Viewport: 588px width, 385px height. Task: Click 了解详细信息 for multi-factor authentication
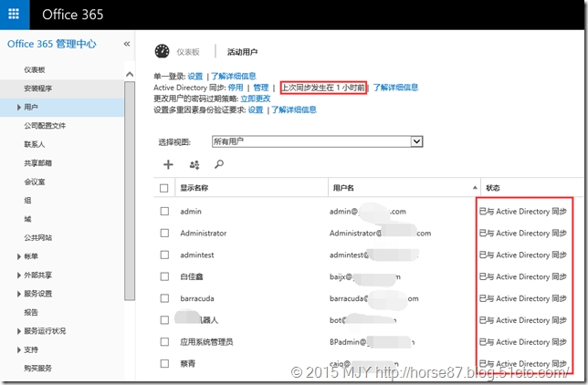point(294,109)
